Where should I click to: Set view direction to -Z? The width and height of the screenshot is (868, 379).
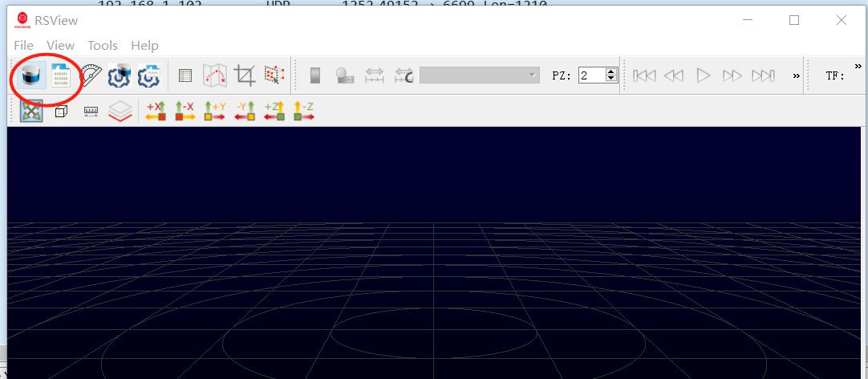click(304, 112)
